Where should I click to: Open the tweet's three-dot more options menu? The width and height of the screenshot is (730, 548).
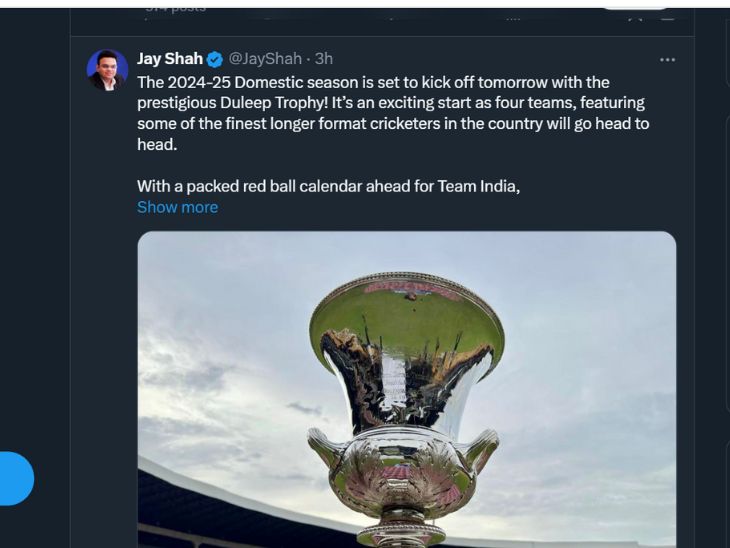667,60
